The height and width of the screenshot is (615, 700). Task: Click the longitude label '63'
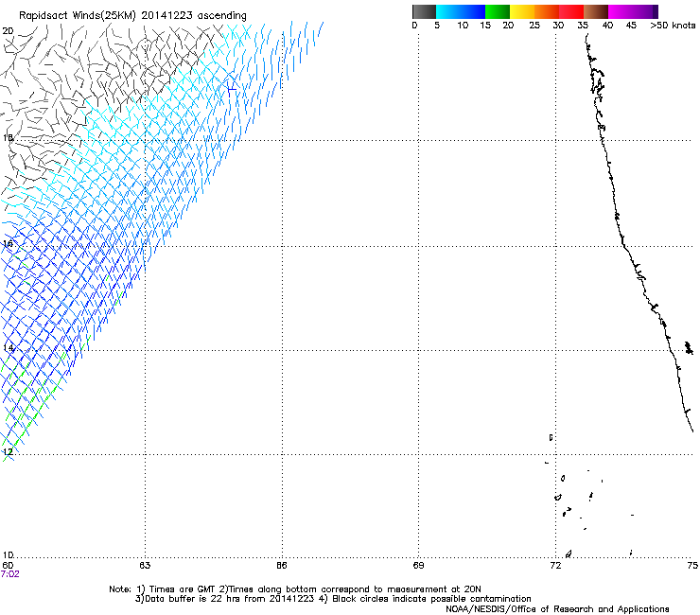[145, 566]
